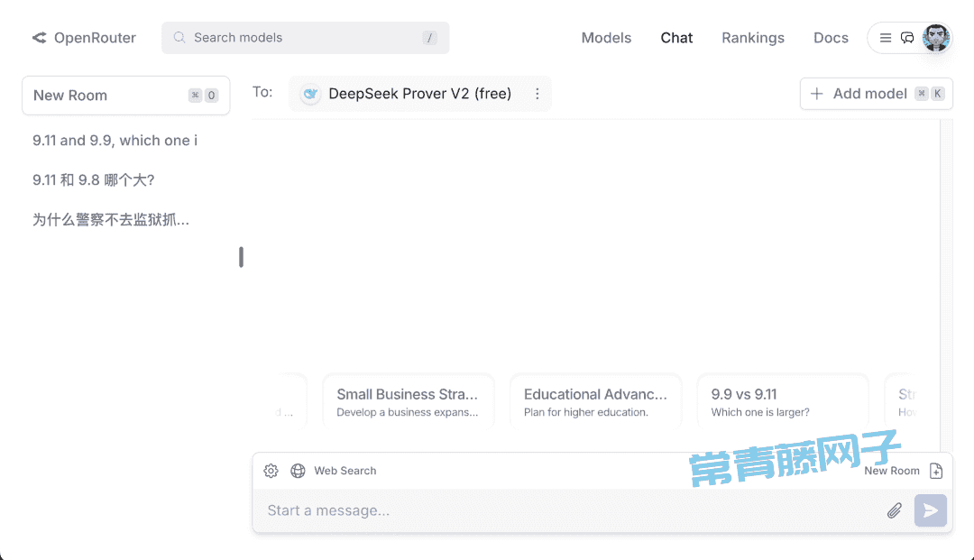Select DeepSeek Prover V2 (free) model
The width and height of the screenshot is (974, 560).
point(420,94)
